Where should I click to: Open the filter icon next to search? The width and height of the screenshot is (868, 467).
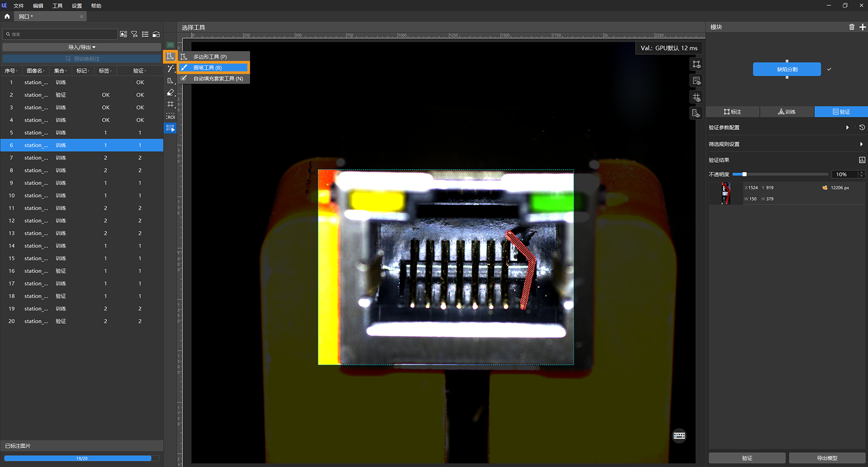(x=134, y=34)
